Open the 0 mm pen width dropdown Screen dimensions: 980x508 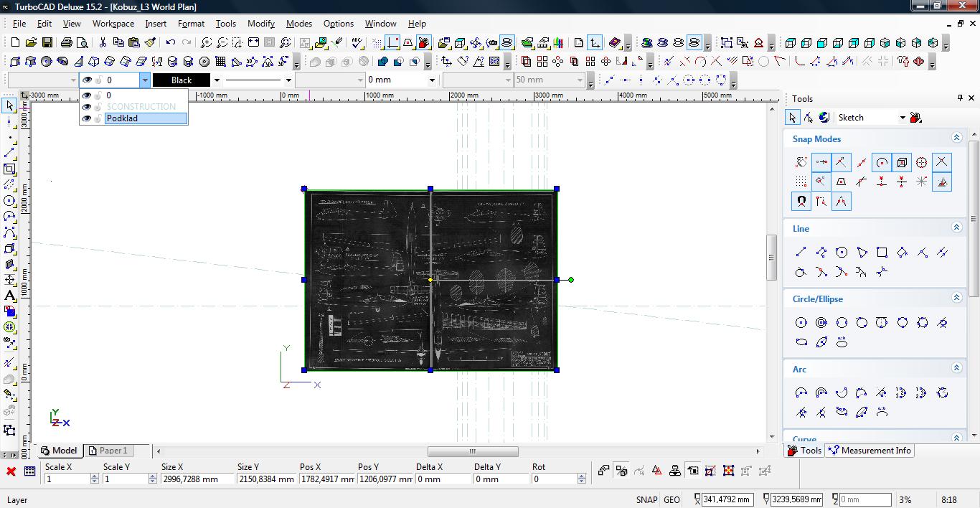tap(432, 80)
